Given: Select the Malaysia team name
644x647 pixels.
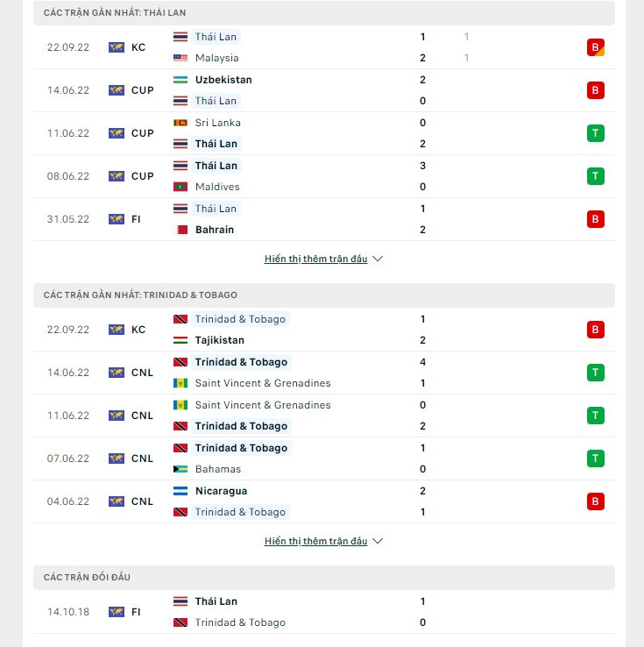Looking at the screenshot, I should point(216,58).
